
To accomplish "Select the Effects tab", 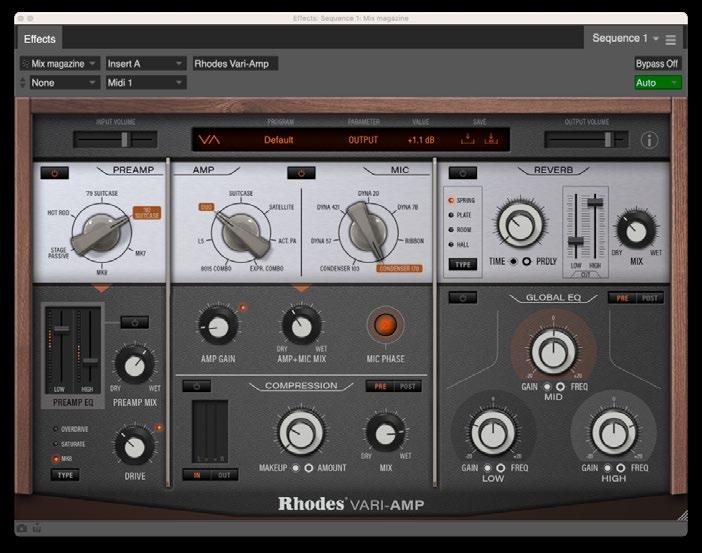I will 39,39.
